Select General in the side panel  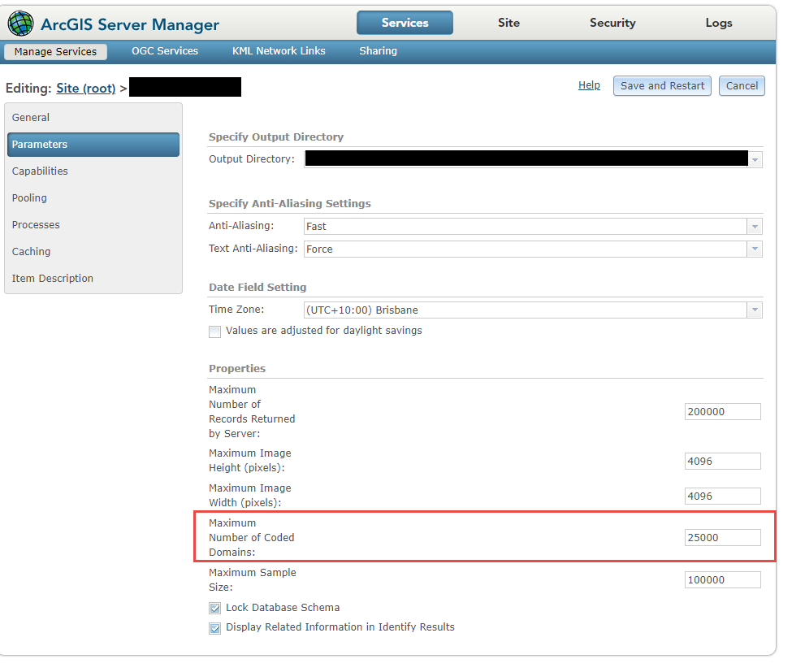93,117
